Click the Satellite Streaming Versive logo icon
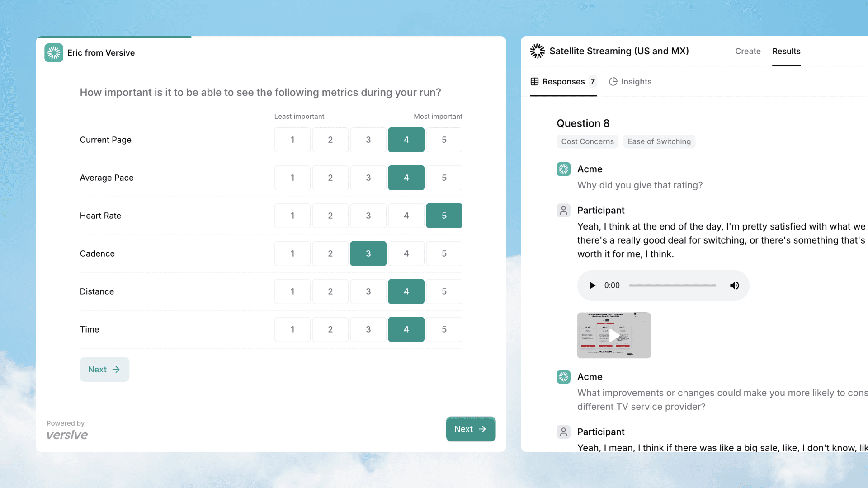 click(x=537, y=51)
